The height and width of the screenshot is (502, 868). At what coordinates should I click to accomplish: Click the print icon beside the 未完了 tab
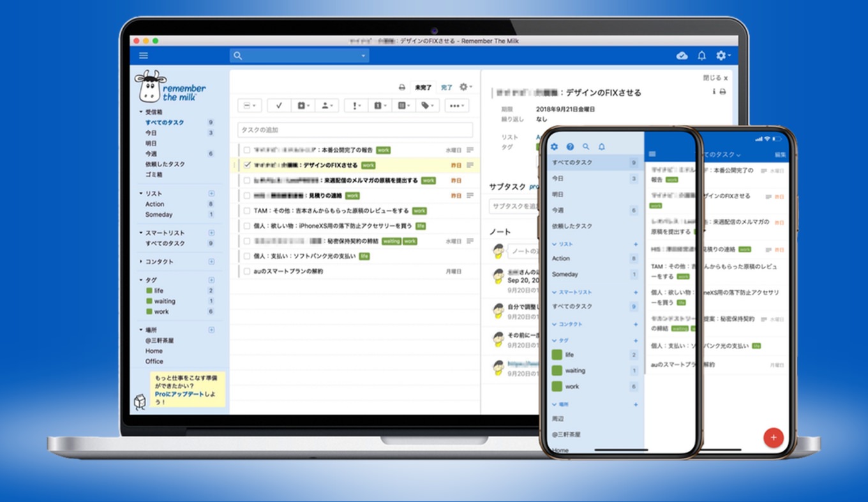pyautogui.click(x=402, y=87)
